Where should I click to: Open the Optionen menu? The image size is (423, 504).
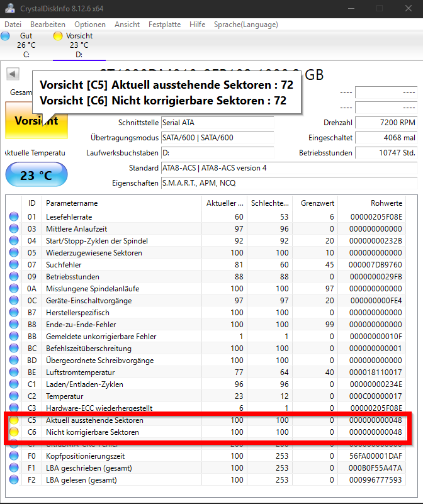[90, 25]
